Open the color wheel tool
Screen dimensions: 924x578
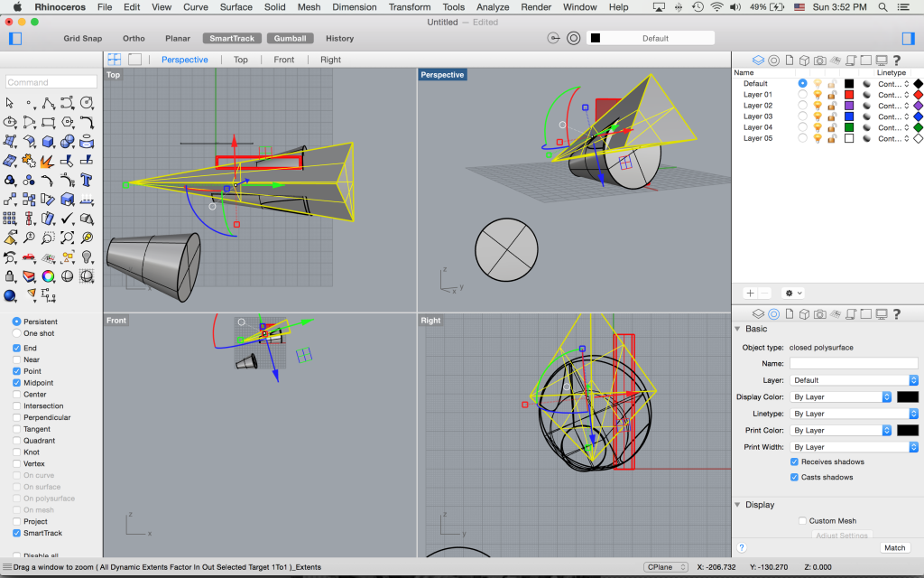[49, 276]
